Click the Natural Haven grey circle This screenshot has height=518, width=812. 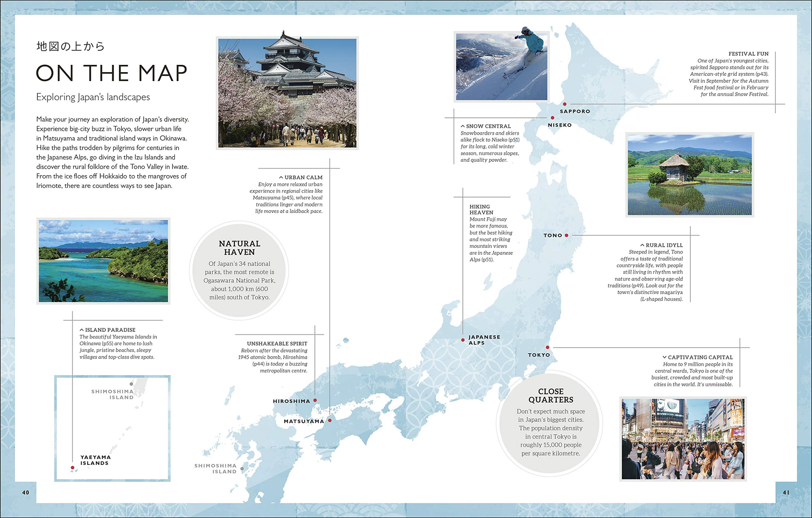(x=239, y=271)
